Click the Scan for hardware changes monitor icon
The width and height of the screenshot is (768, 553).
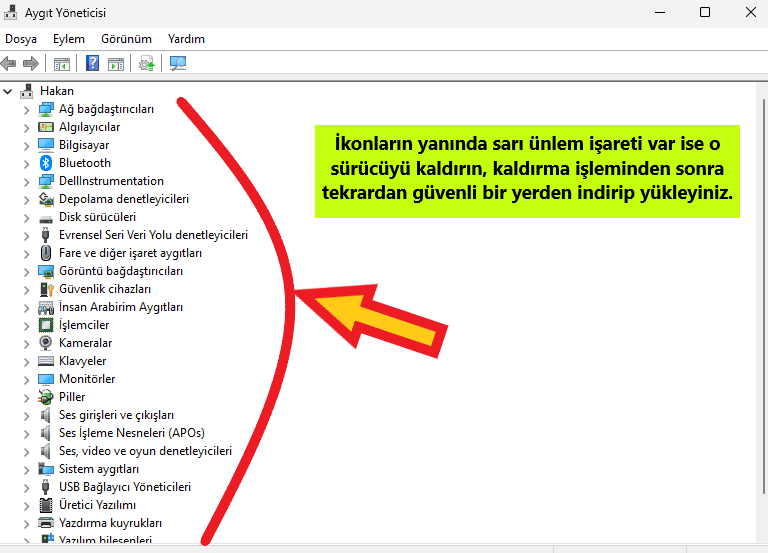178,63
